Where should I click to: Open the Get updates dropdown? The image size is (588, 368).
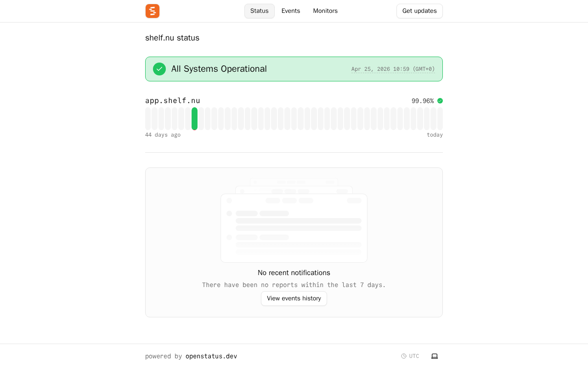point(419,11)
